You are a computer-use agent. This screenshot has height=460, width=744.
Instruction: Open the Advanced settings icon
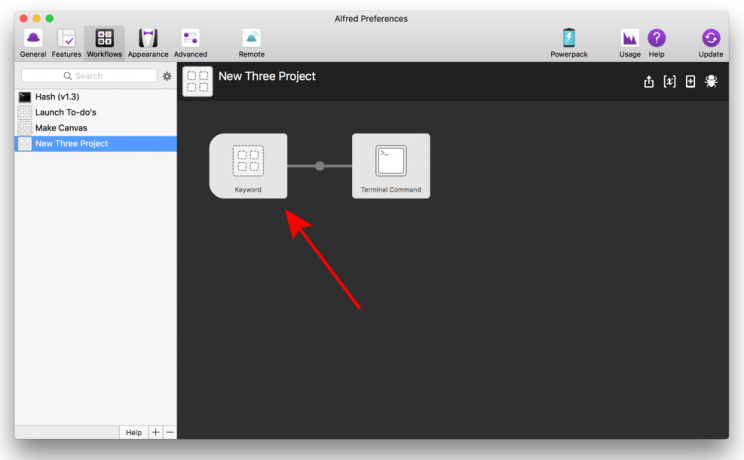190,42
